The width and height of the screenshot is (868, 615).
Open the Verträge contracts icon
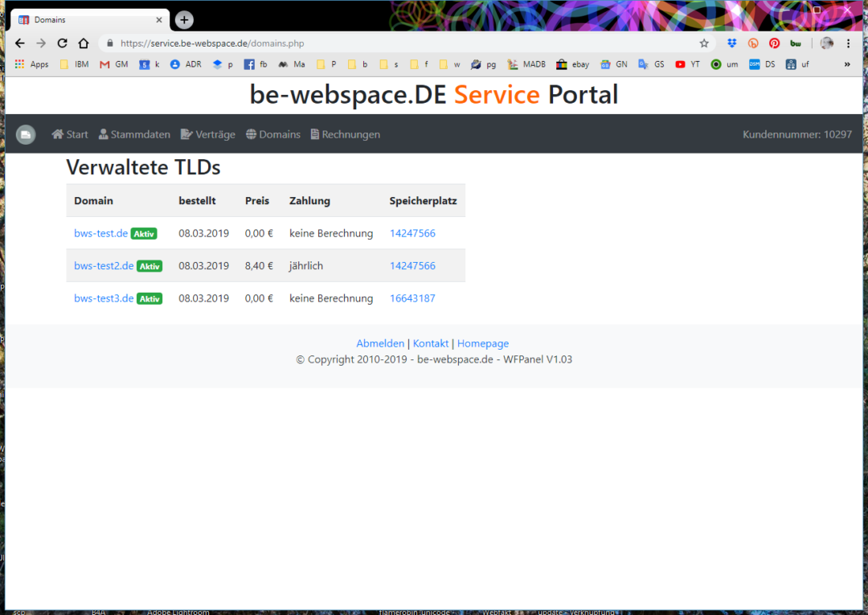[x=186, y=134]
